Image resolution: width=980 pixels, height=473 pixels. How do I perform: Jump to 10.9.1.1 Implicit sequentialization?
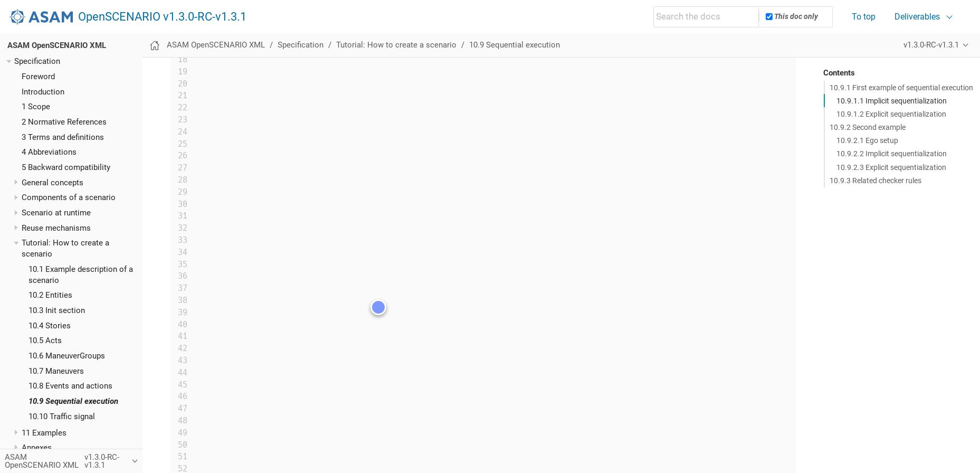[x=891, y=101]
